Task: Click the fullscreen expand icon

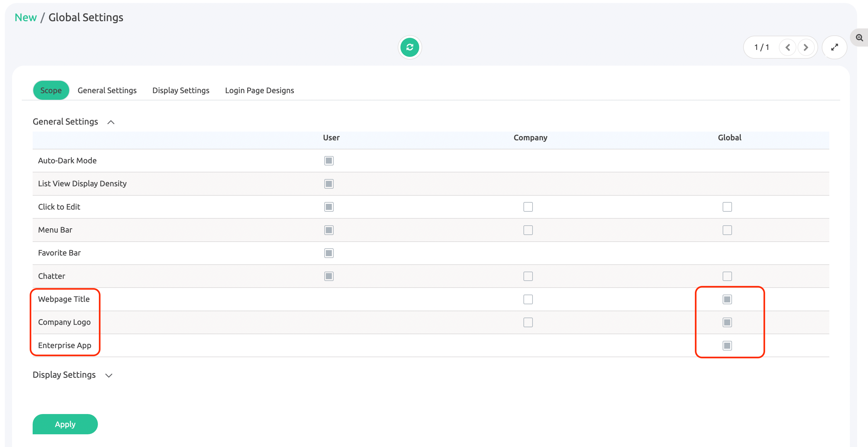Action: 834,47
